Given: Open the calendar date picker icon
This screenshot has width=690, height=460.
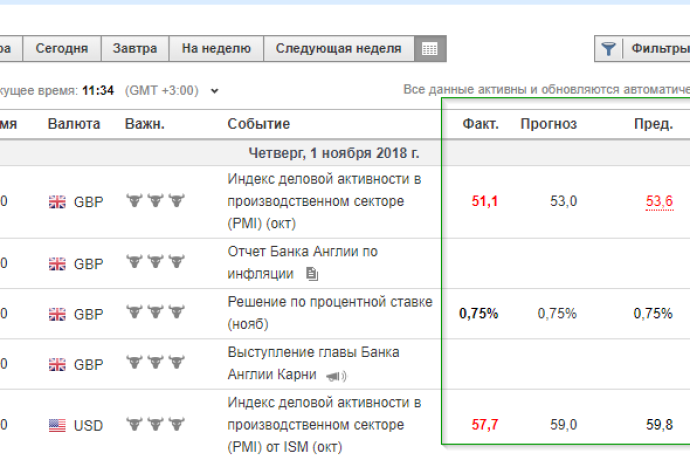Looking at the screenshot, I should pyautogui.click(x=430, y=48).
